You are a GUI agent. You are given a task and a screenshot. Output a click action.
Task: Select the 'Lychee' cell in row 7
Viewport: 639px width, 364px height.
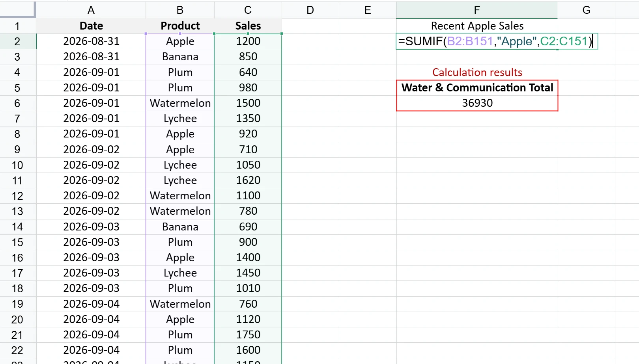coord(180,118)
